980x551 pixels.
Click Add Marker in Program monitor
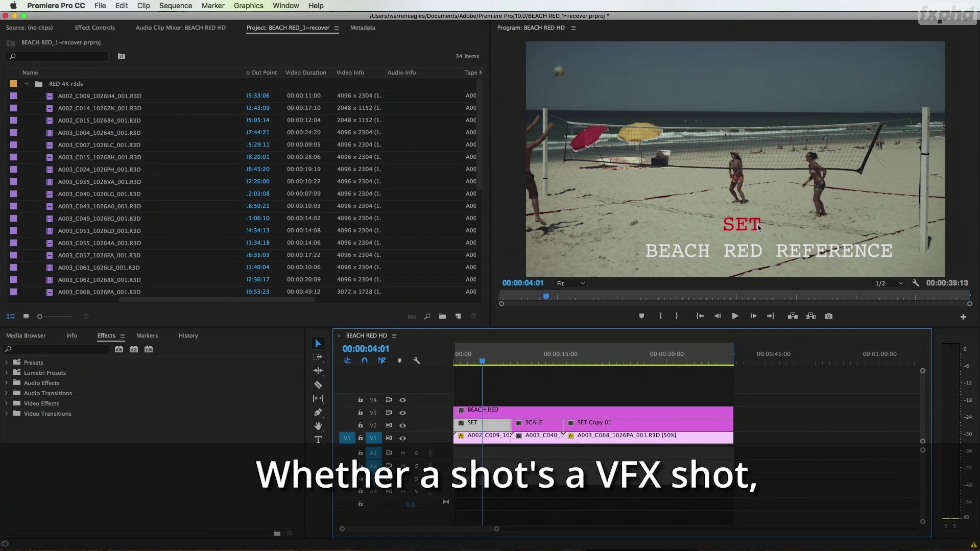[x=641, y=316]
